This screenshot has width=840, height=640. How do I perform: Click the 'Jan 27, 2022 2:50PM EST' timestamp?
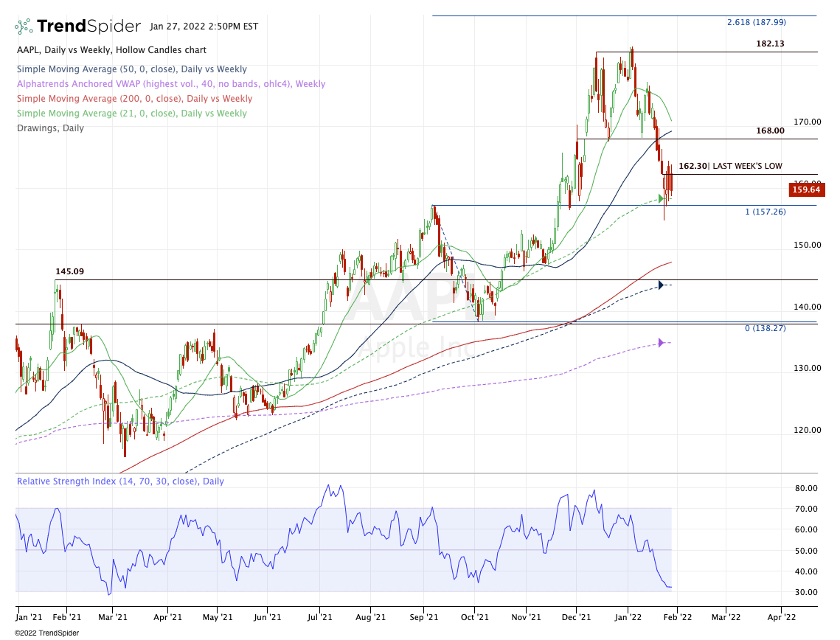[x=204, y=27]
